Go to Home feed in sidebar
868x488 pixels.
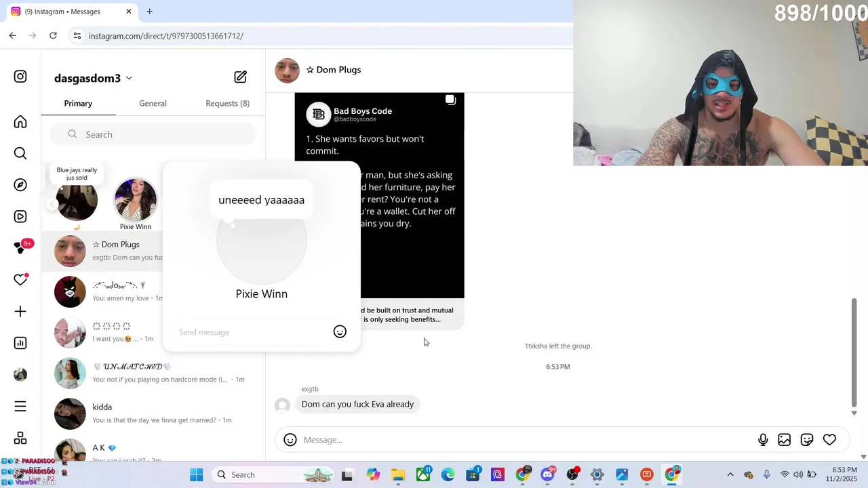[20, 122]
